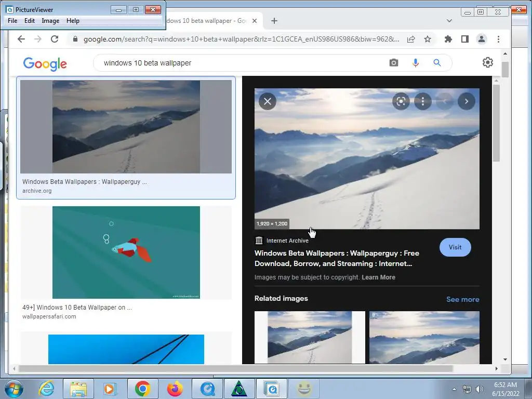Screen dimensions: 532x399
Task: Expand the Chrome tab search chevron
Action: (449, 21)
